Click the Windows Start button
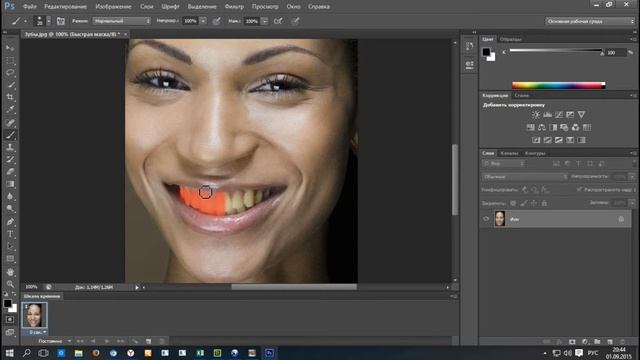This screenshot has width=640, height=360. pyautogui.click(x=9, y=353)
